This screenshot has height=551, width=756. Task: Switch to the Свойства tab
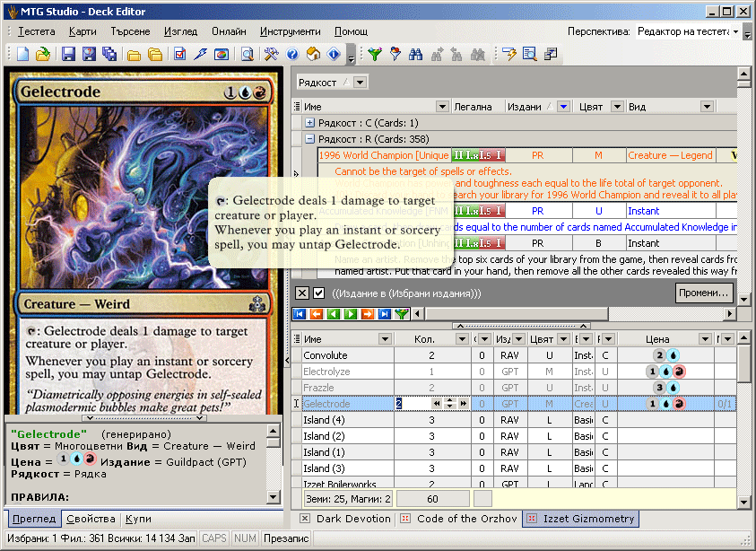91,519
